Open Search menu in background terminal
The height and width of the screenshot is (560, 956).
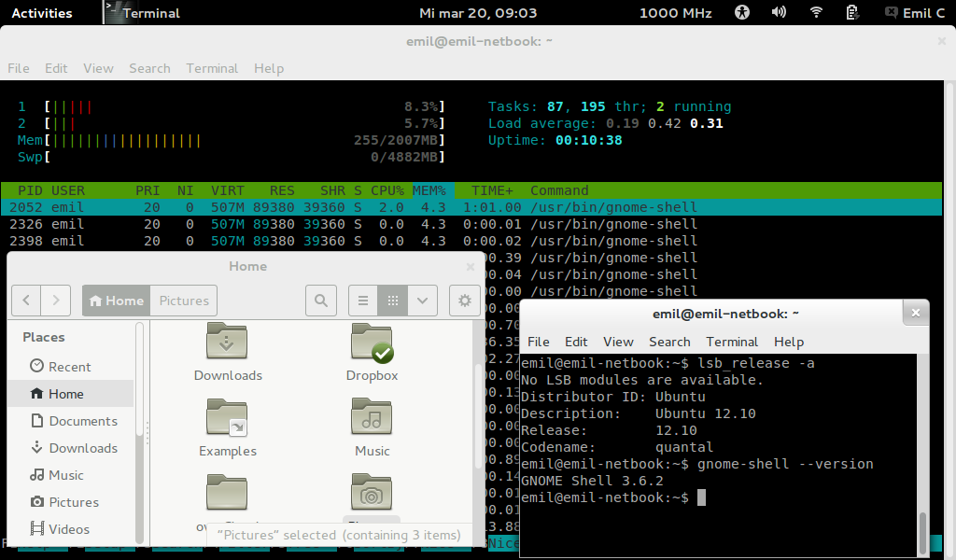pos(149,68)
